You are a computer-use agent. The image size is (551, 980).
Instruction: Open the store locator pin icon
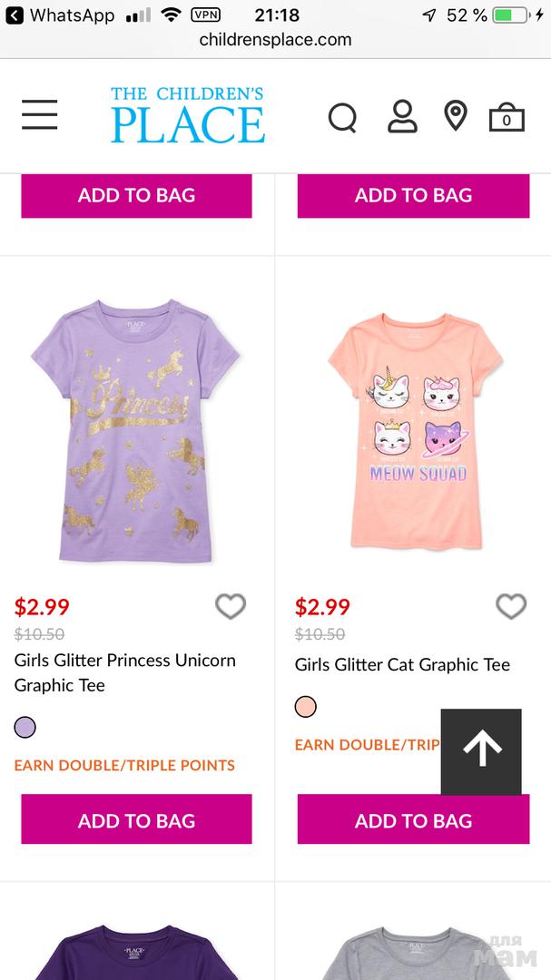pos(455,116)
